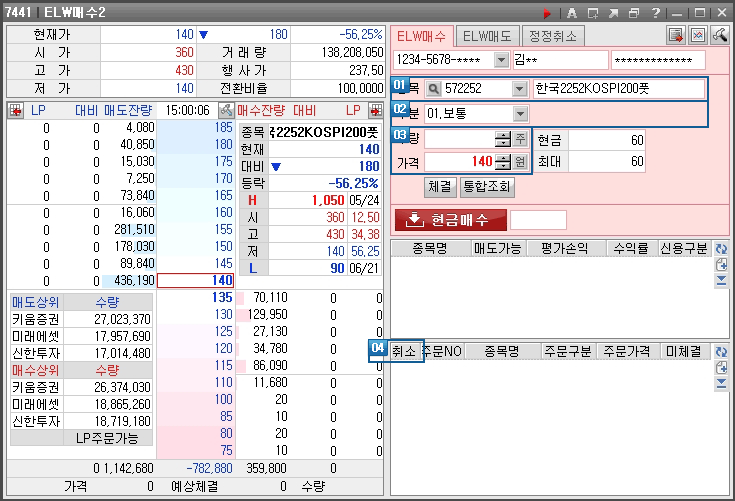735x501 pixels.
Task: Click the down-arrow icon in holdings panel
Action: [721, 281]
